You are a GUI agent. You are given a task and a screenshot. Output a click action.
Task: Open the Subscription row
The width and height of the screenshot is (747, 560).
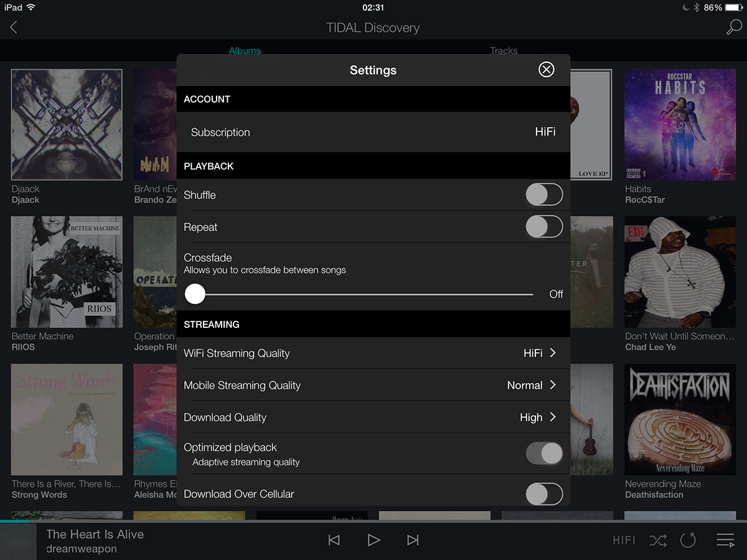pos(374,132)
